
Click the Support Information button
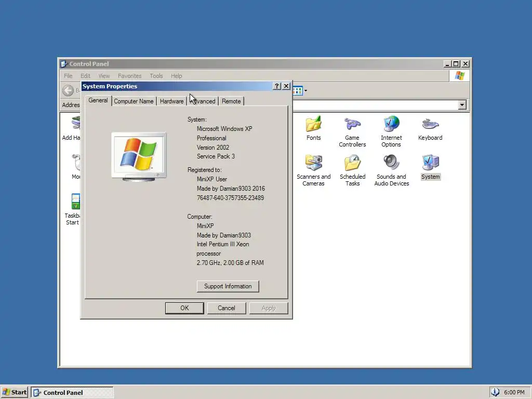pyautogui.click(x=228, y=286)
